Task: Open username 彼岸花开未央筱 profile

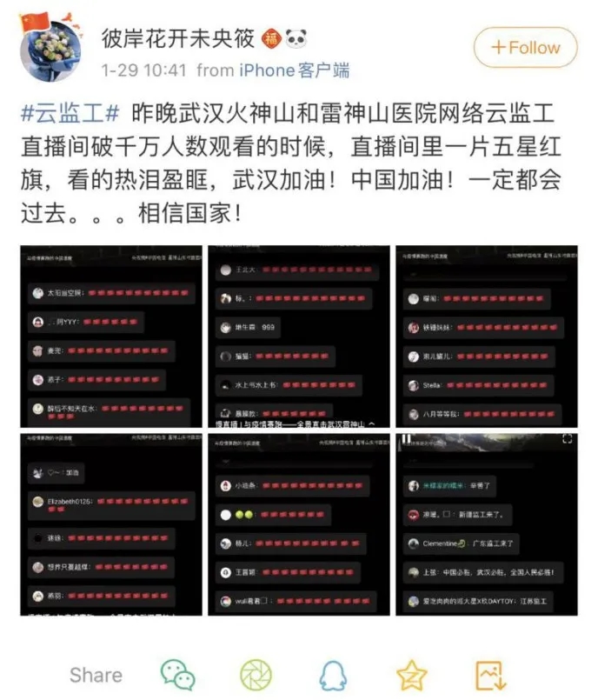Action: pyautogui.click(x=177, y=38)
